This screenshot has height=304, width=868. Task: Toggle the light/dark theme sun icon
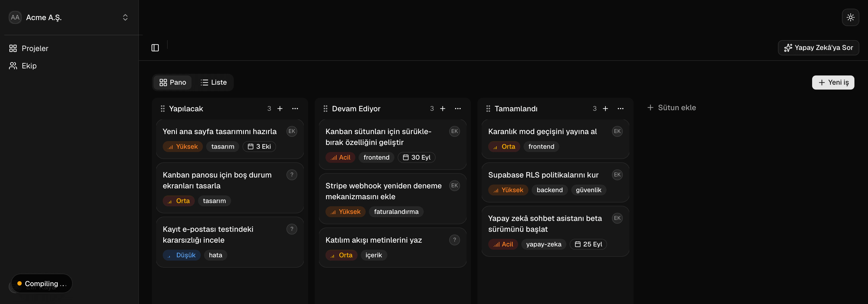[x=850, y=17]
